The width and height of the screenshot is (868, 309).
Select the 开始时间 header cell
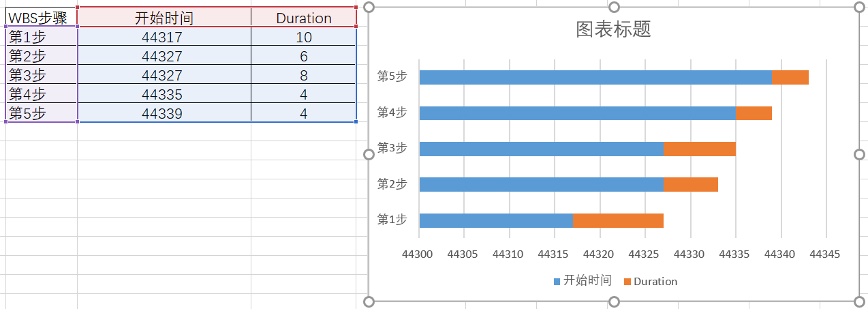164,17
